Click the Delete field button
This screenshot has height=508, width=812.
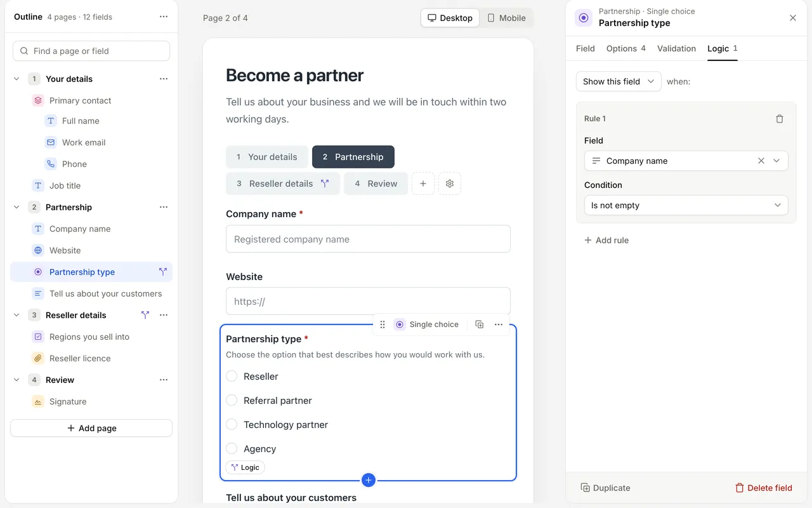pos(764,488)
